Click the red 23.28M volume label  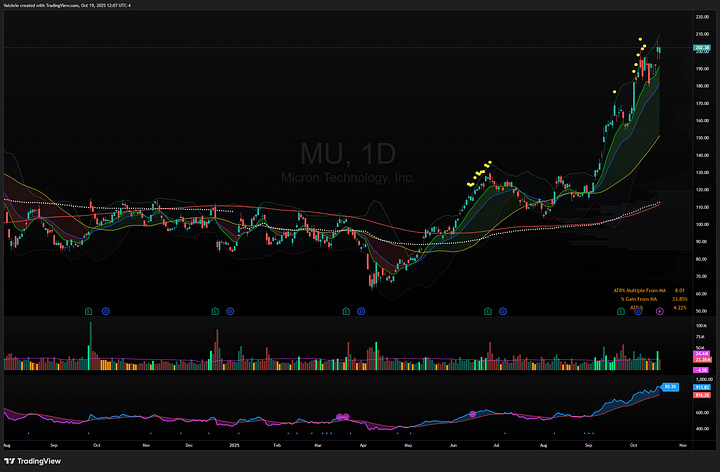[x=702, y=360]
